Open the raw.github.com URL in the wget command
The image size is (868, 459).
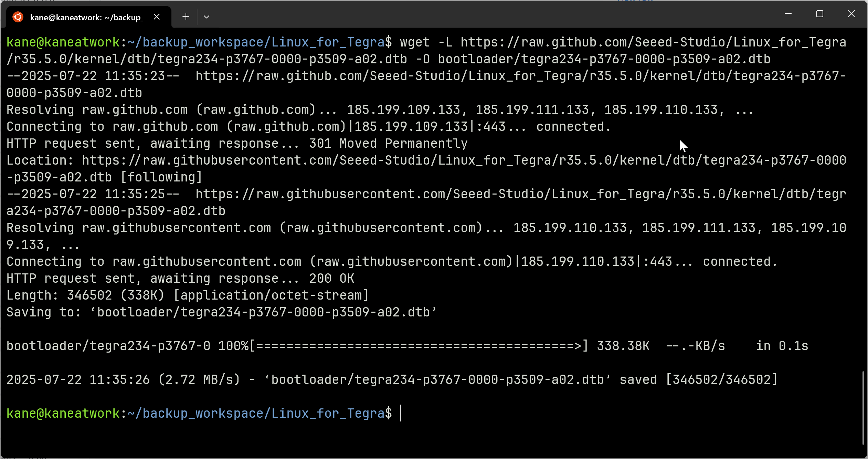click(427, 51)
